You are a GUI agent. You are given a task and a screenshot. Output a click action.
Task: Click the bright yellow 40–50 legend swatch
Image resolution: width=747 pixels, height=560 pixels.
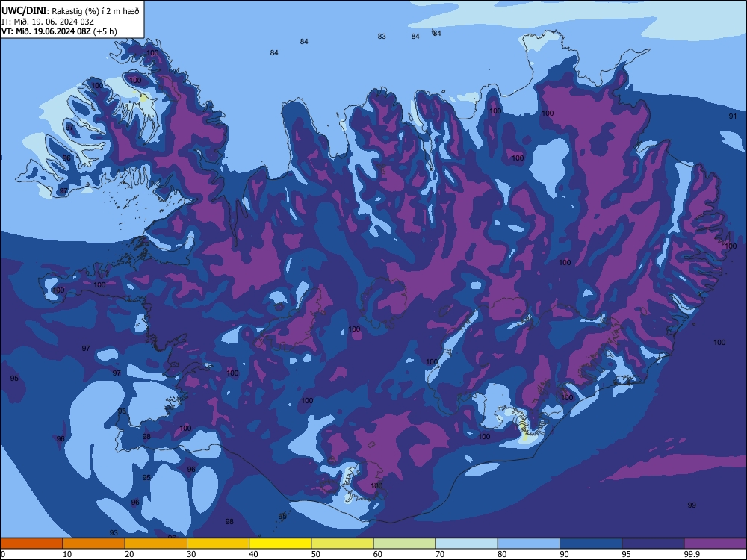click(280, 544)
